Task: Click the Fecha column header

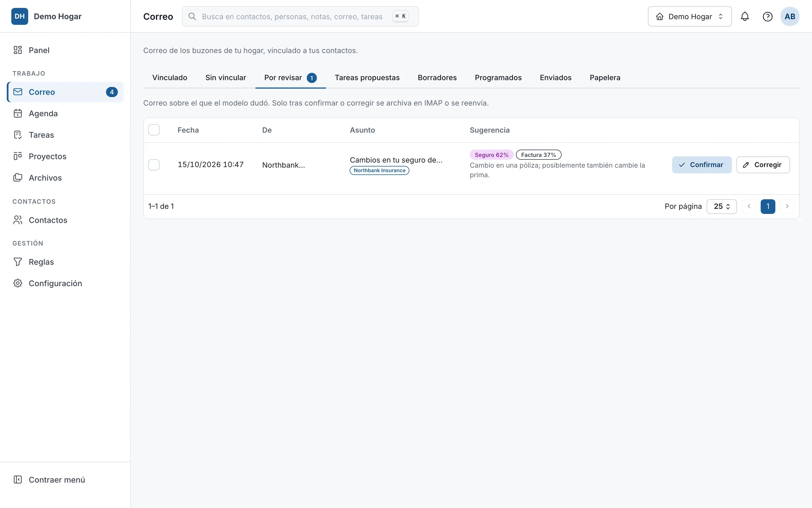Action: [x=188, y=130]
